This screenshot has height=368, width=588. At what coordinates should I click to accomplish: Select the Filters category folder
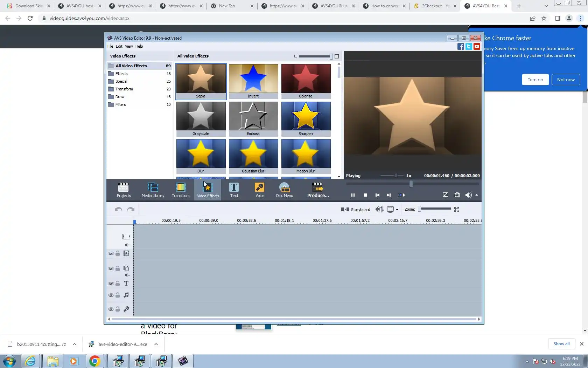(140, 104)
